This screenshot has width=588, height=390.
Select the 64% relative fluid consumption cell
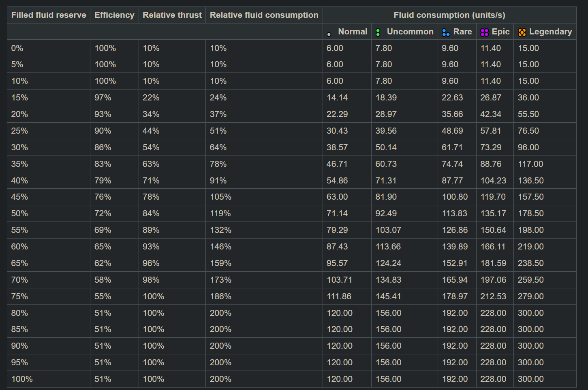pyautogui.click(x=264, y=147)
